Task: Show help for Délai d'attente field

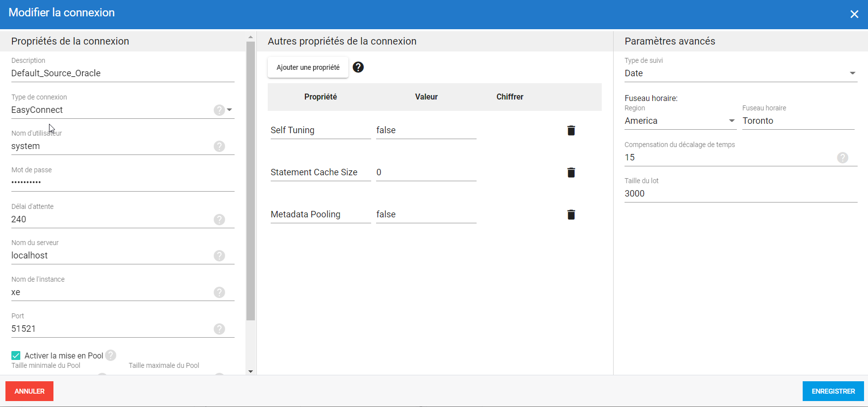Action: [x=219, y=219]
